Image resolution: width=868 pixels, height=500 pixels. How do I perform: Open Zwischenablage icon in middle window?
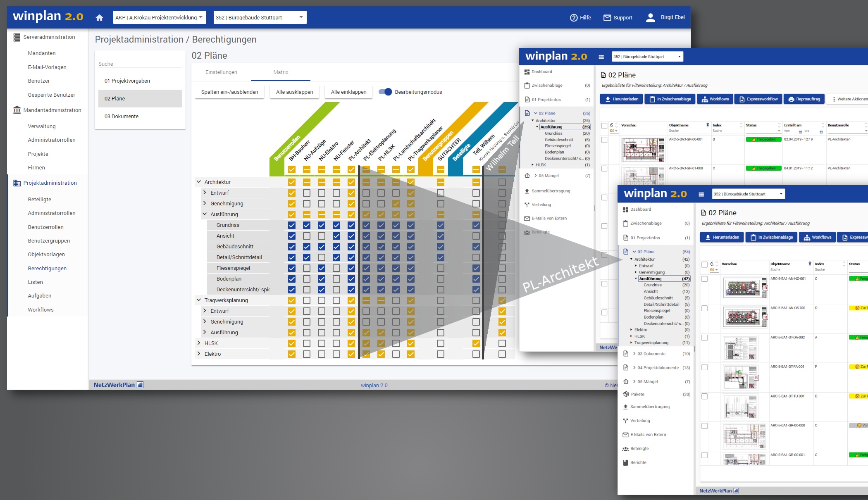pos(527,86)
